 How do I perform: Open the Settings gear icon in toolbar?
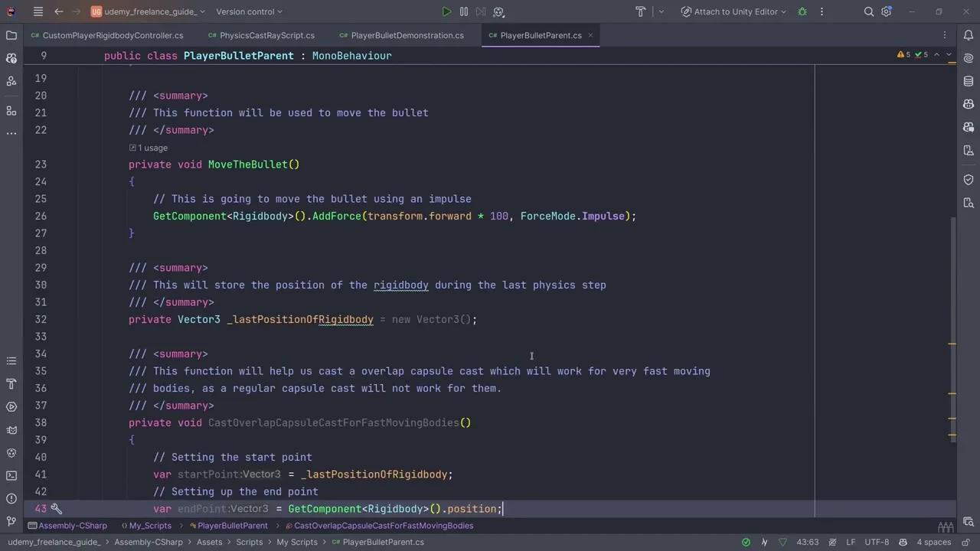pyautogui.click(x=887, y=11)
